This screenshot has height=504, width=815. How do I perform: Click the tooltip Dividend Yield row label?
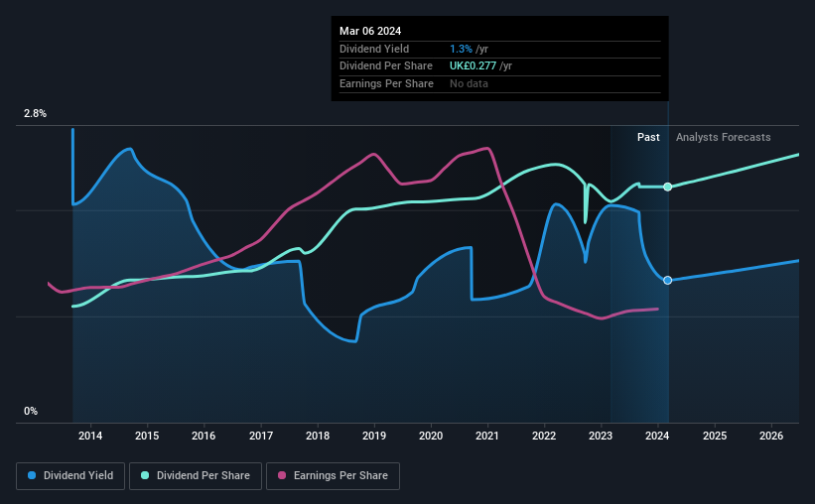coord(374,49)
